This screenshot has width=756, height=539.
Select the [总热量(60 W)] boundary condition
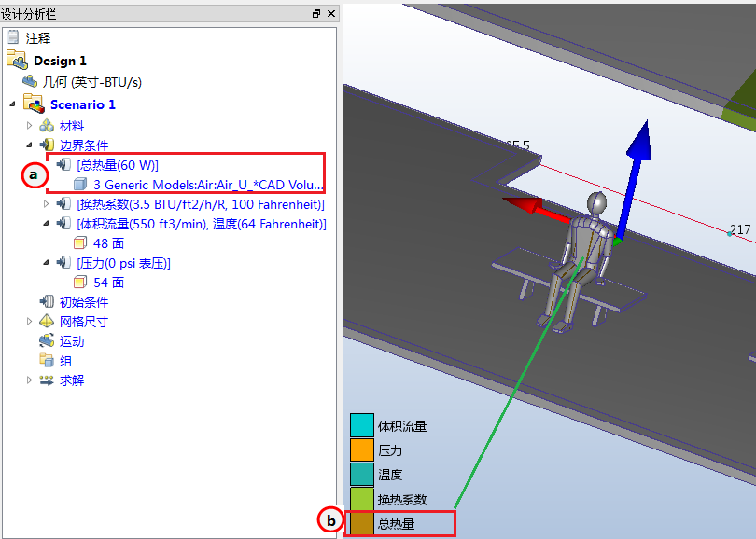(x=118, y=165)
